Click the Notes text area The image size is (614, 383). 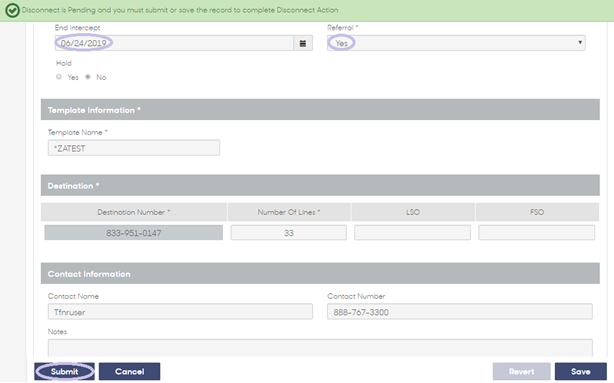click(x=320, y=348)
